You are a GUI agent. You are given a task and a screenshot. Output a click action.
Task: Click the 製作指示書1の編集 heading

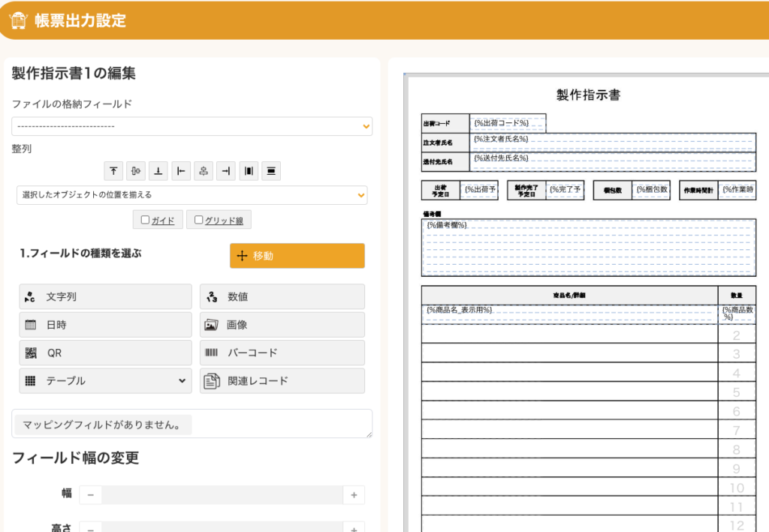74,73
